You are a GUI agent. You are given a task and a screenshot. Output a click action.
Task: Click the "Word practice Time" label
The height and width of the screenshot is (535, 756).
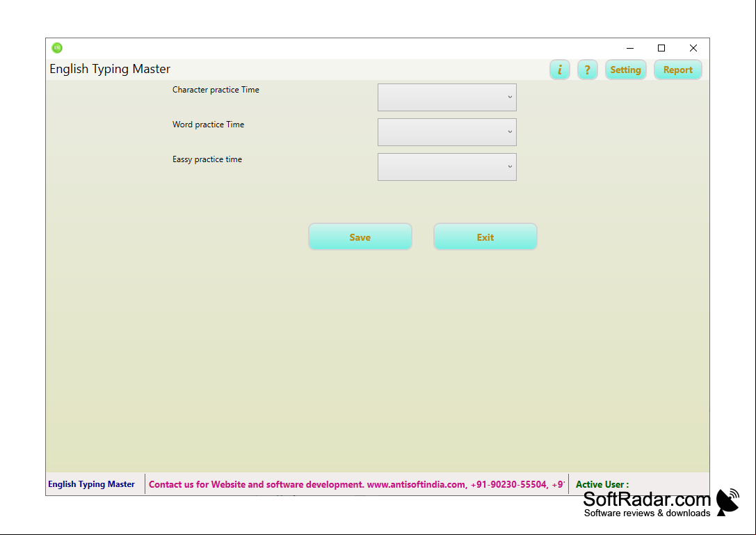click(208, 125)
